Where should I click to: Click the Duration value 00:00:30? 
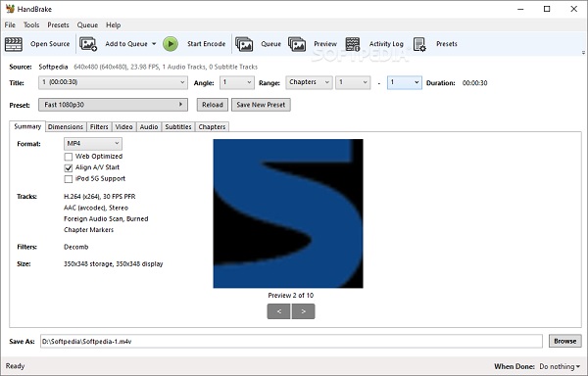tap(474, 83)
